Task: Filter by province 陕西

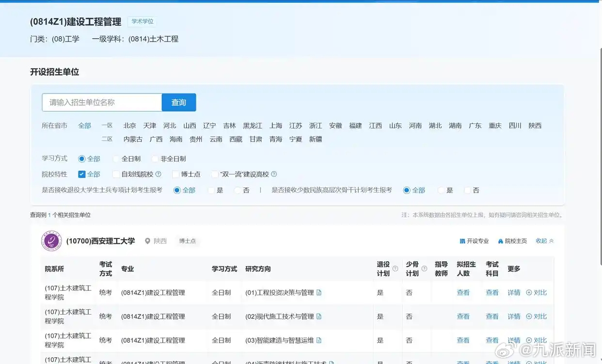Action: pyautogui.click(x=535, y=126)
